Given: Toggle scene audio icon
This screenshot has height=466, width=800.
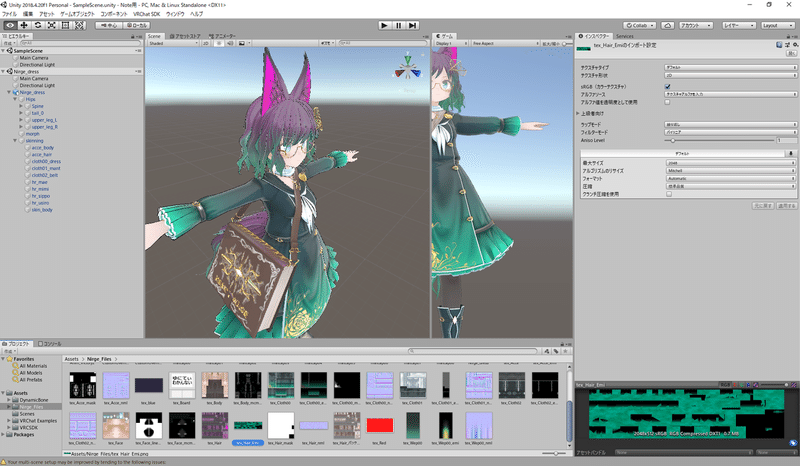Looking at the screenshot, I should (x=230, y=43).
